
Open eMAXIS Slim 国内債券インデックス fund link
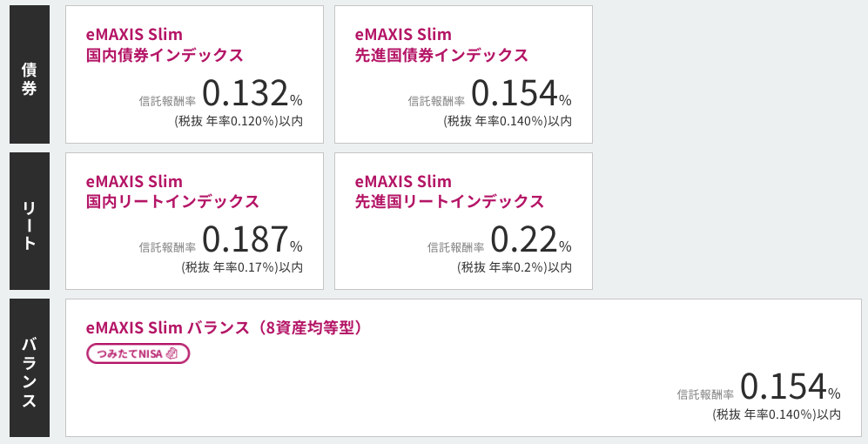(x=165, y=45)
